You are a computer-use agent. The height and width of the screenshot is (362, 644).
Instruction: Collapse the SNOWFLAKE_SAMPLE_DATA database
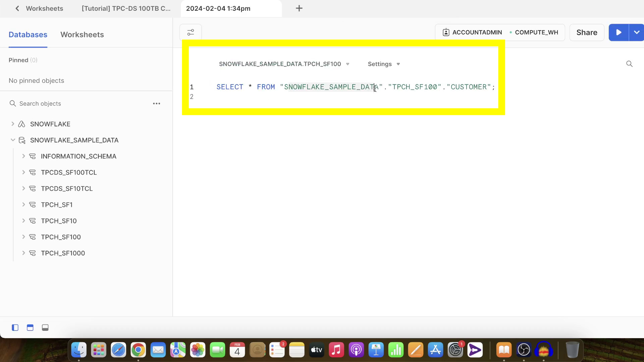(13, 140)
